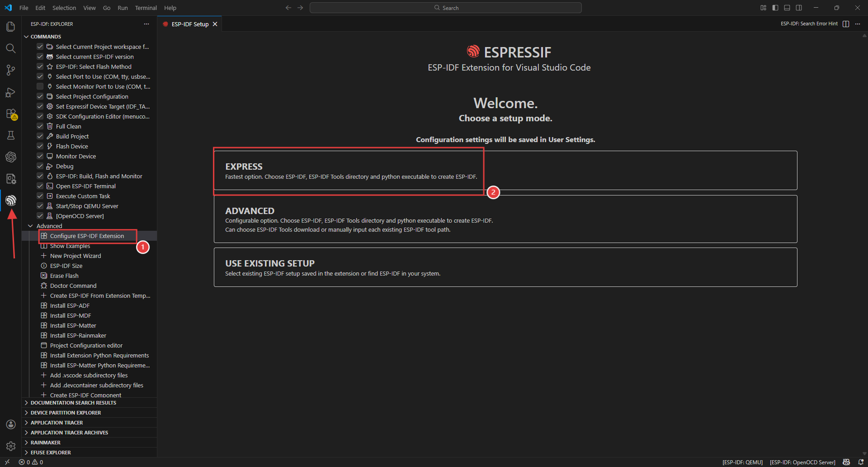Viewport: 868px width, 467px height.
Task: Click ESP-IDF: Search Error Hint button
Action: point(809,24)
